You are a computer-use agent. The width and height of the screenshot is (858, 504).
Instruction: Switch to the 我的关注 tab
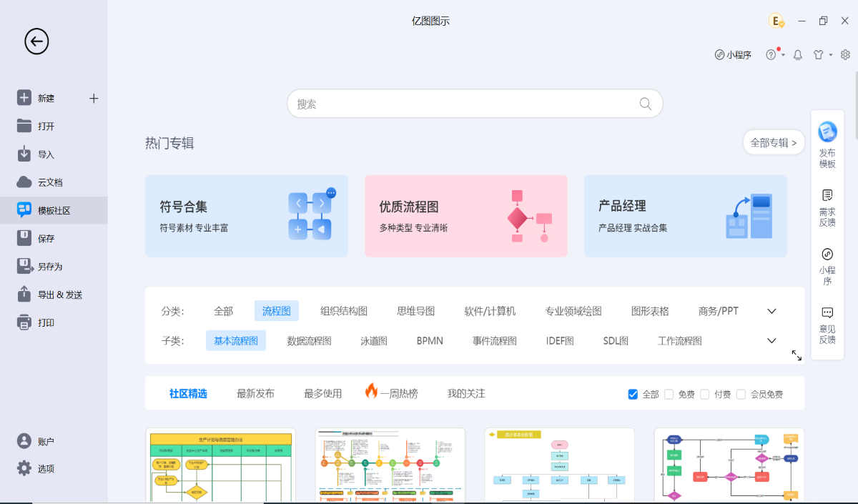466,393
